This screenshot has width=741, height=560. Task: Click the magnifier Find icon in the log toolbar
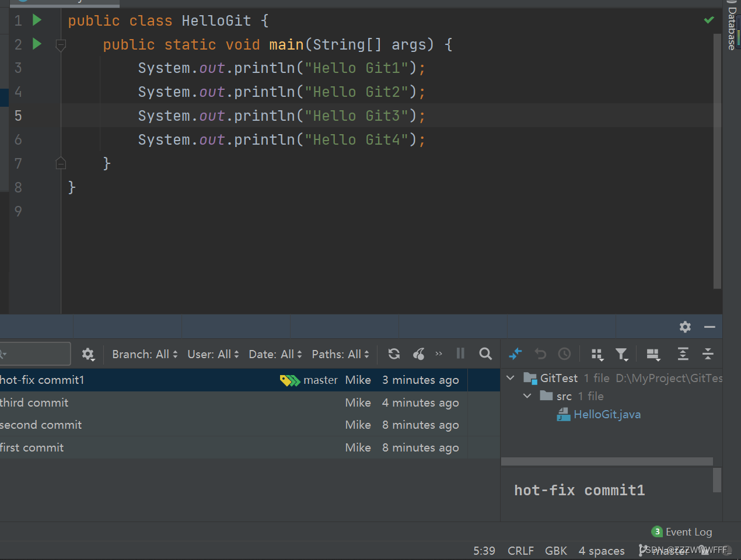tap(485, 353)
